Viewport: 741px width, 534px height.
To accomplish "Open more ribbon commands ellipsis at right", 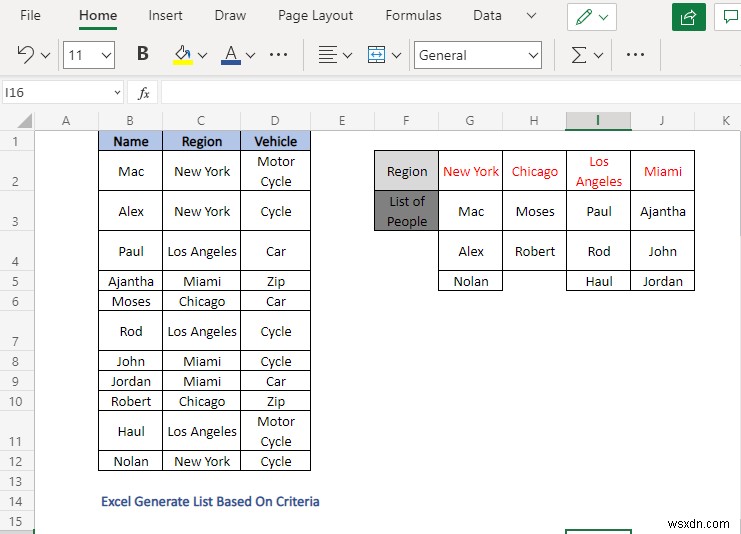I will pos(635,55).
